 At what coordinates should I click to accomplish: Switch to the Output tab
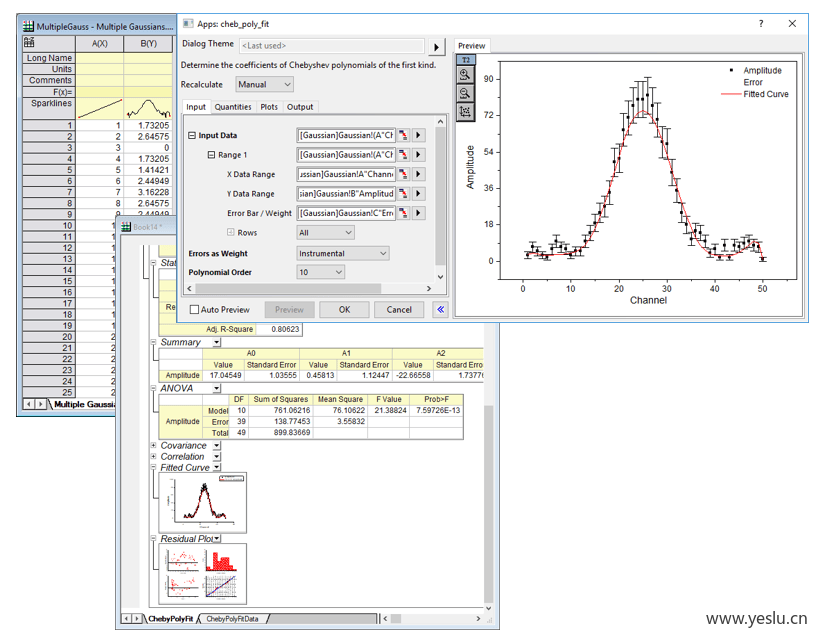pos(300,107)
